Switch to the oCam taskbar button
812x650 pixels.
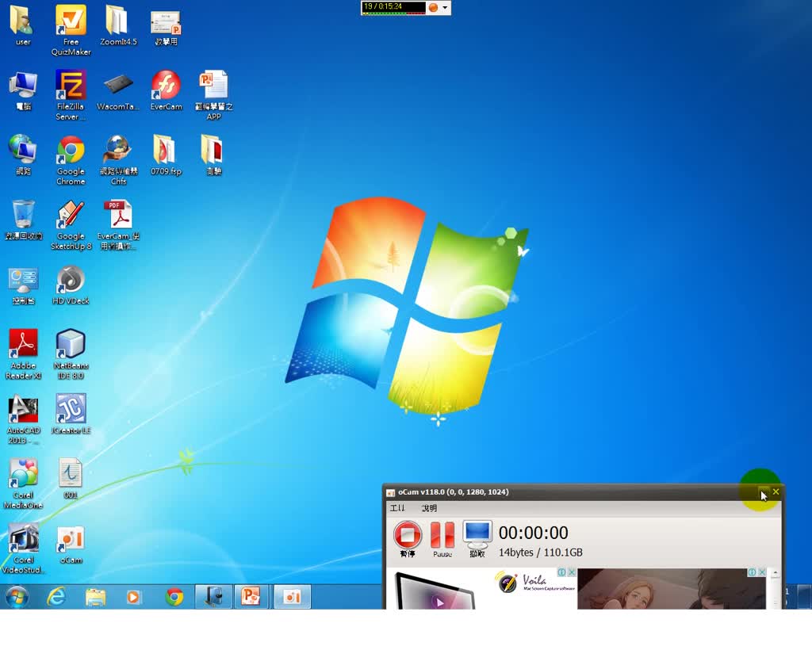click(292, 597)
